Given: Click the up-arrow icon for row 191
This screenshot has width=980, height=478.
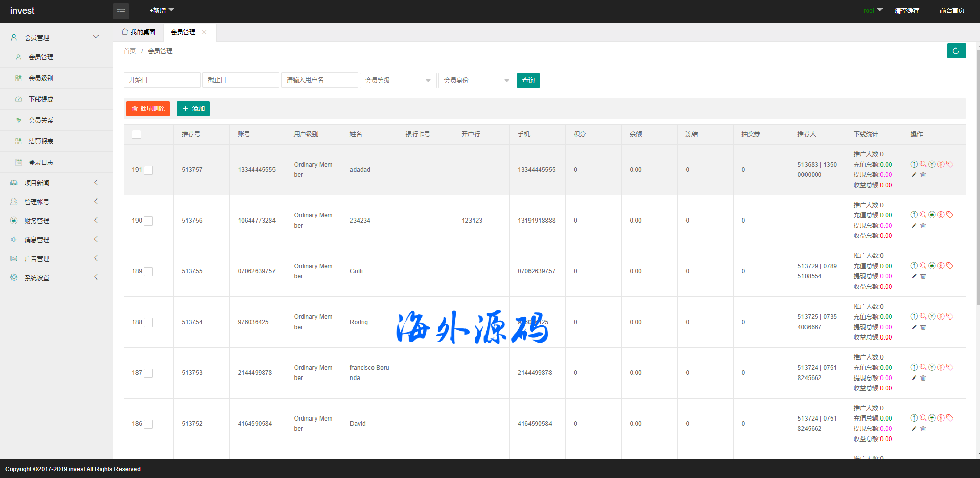Looking at the screenshot, I should (x=914, y=164).
